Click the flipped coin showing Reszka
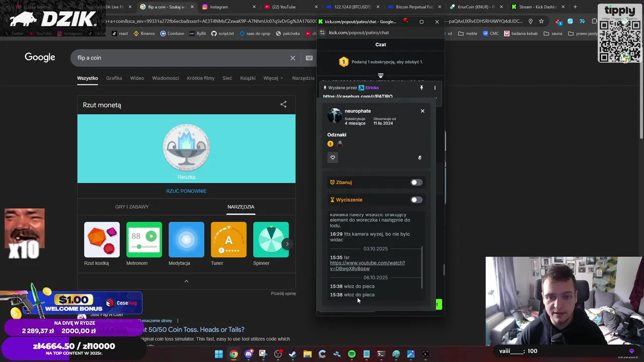The image size is (644, 362). (186, 147)
